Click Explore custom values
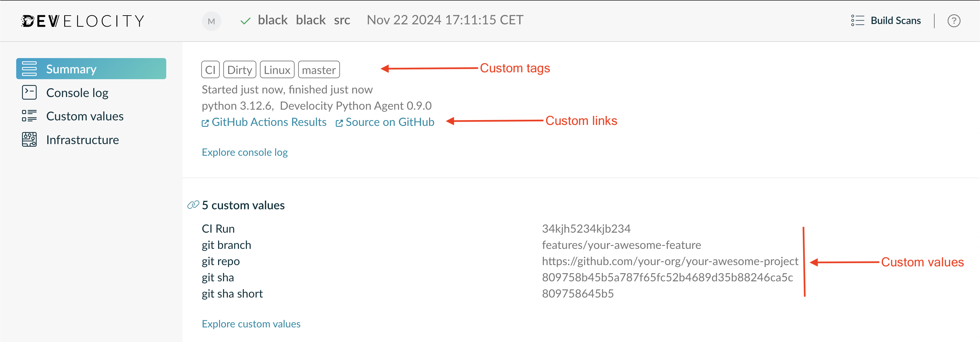980x342 pixels. (x=251, y=324)
